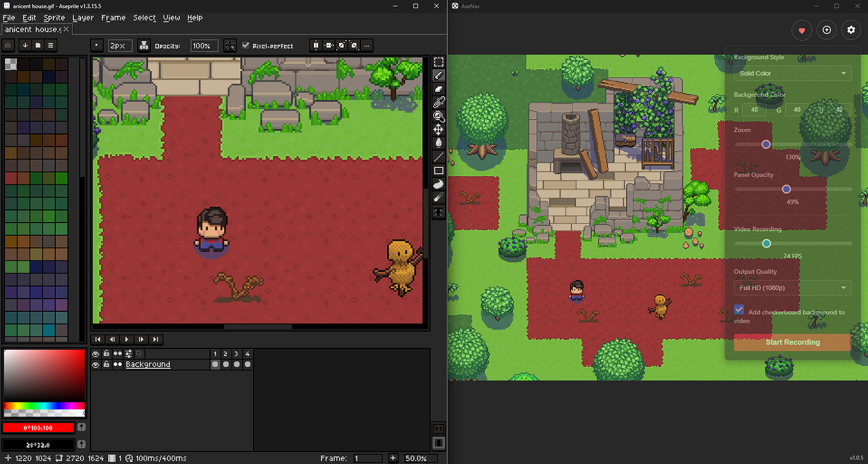868x464 pixels.
Task: Click the Panel Opacity slider handle
Action: (x=786, y=189)
